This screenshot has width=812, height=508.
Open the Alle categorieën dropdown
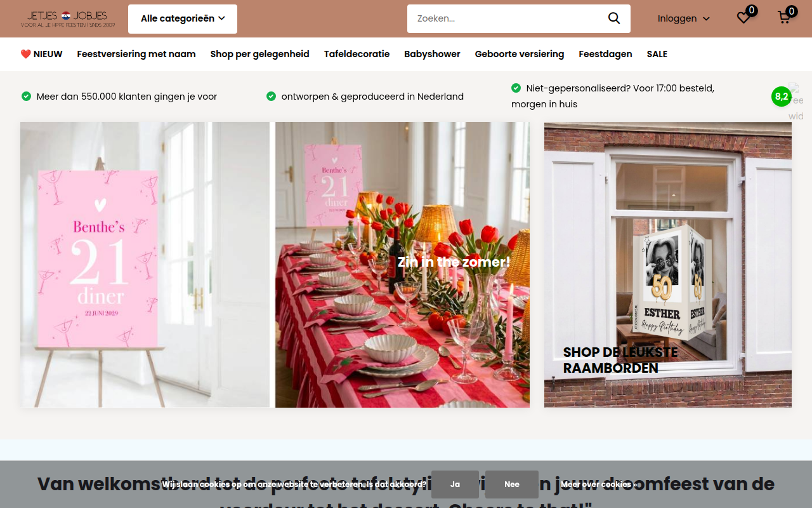tap(183, 19)
